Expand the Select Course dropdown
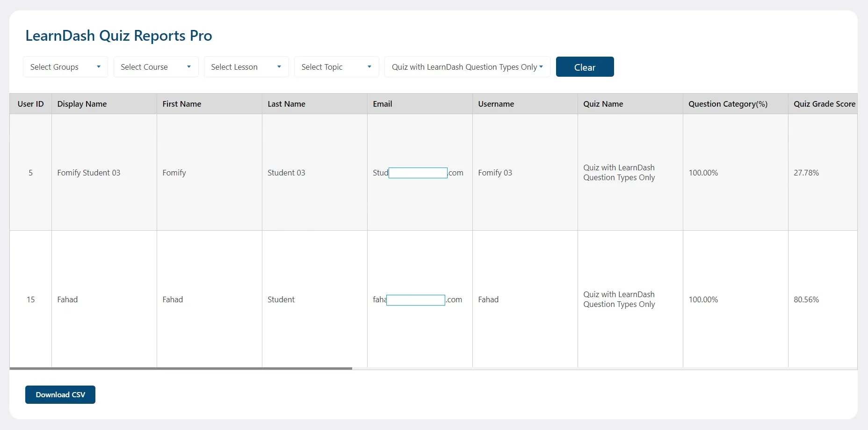 click(x=155, y=66)
